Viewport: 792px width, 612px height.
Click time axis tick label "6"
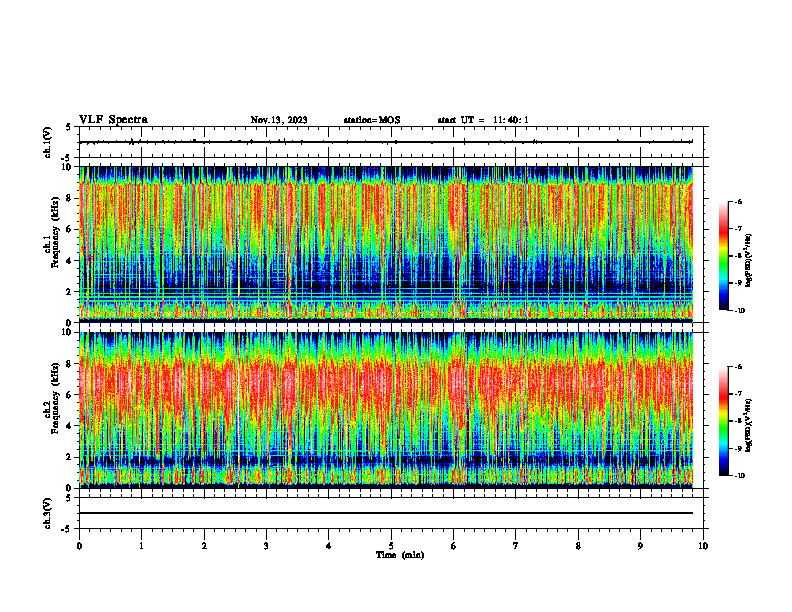453,546
